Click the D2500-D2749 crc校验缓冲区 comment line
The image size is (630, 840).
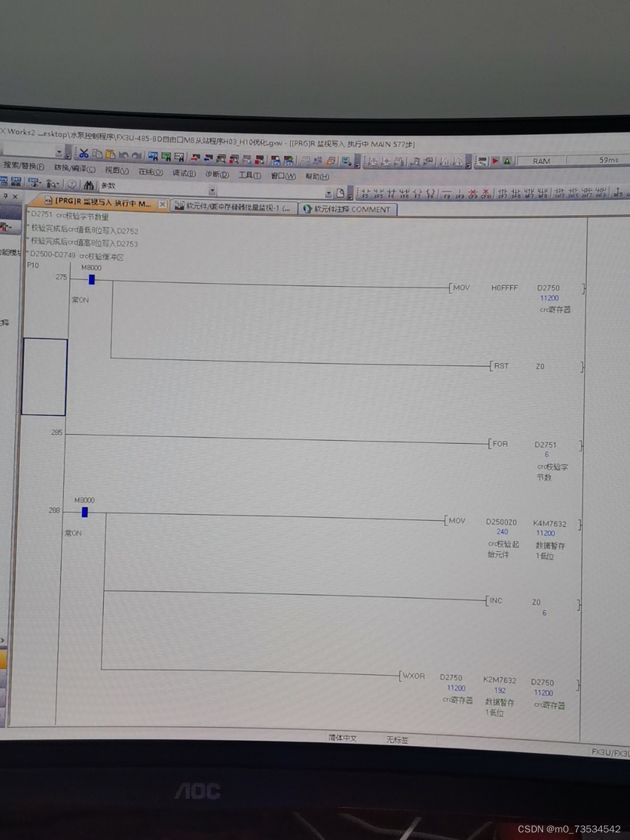[76, 256]
